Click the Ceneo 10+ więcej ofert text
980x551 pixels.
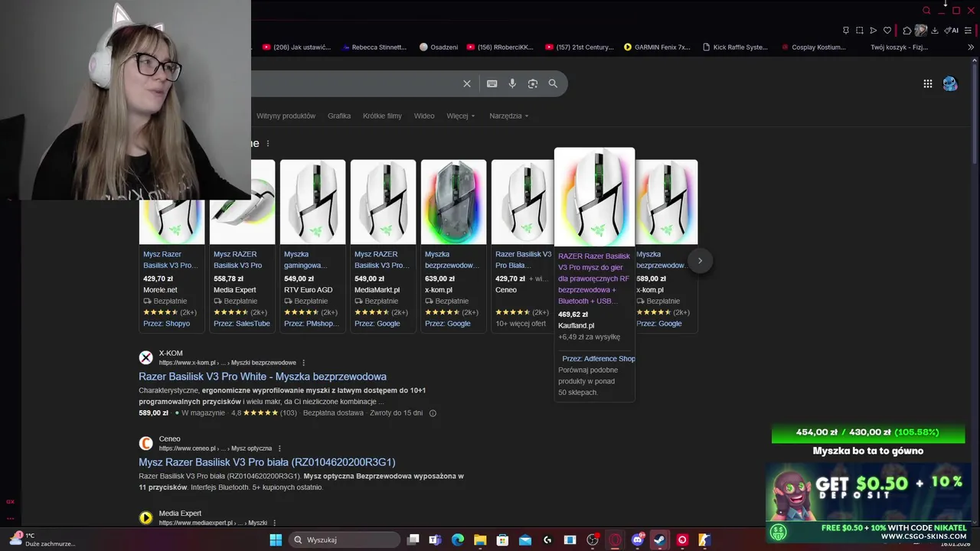(521, 324)
